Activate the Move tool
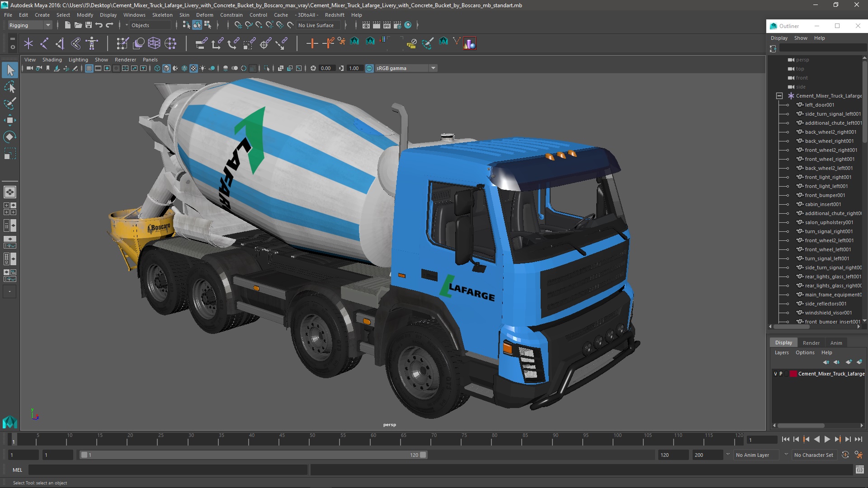868x488 pixels. [10, 120]
